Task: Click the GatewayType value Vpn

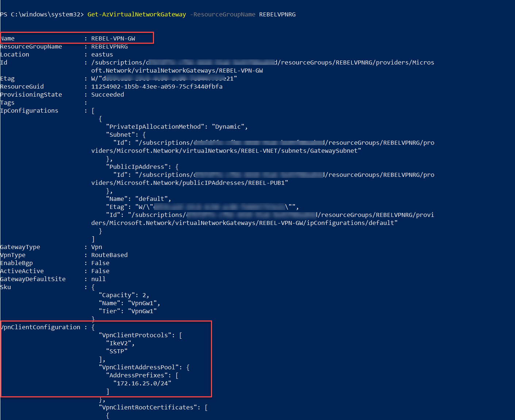Action: coord(97,247)
